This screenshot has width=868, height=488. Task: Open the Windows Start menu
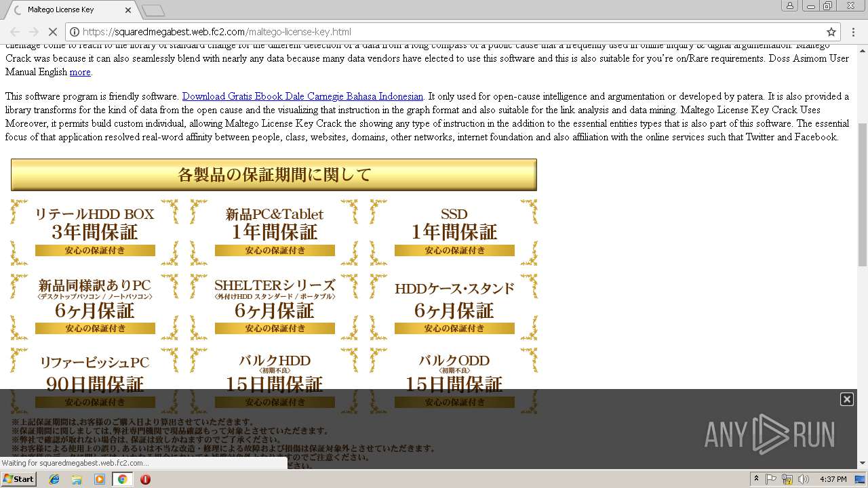18,479
